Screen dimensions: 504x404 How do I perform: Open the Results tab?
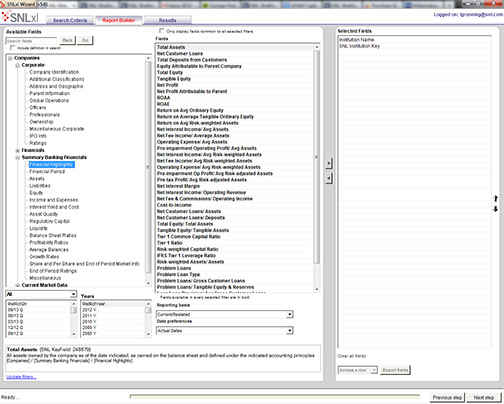coord(168,20)
